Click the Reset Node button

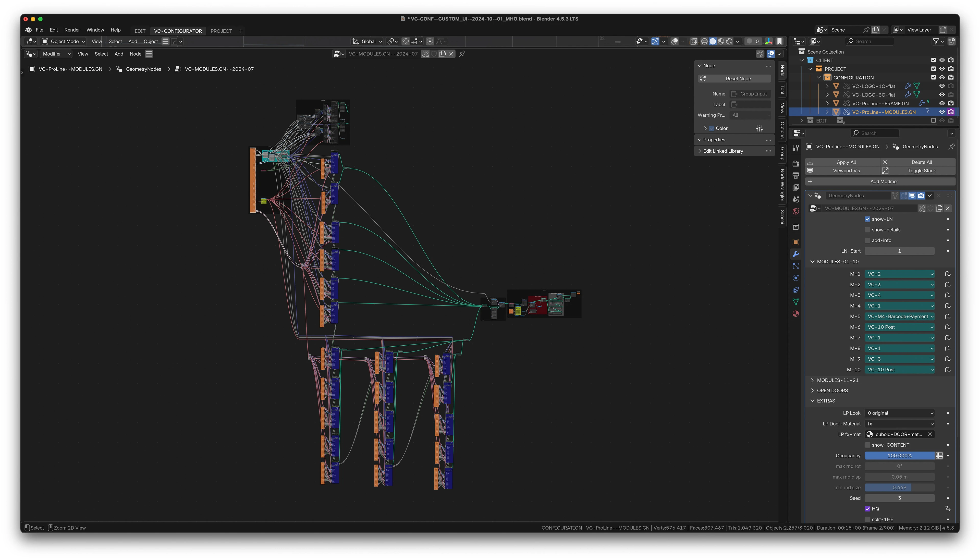point(734,78)
